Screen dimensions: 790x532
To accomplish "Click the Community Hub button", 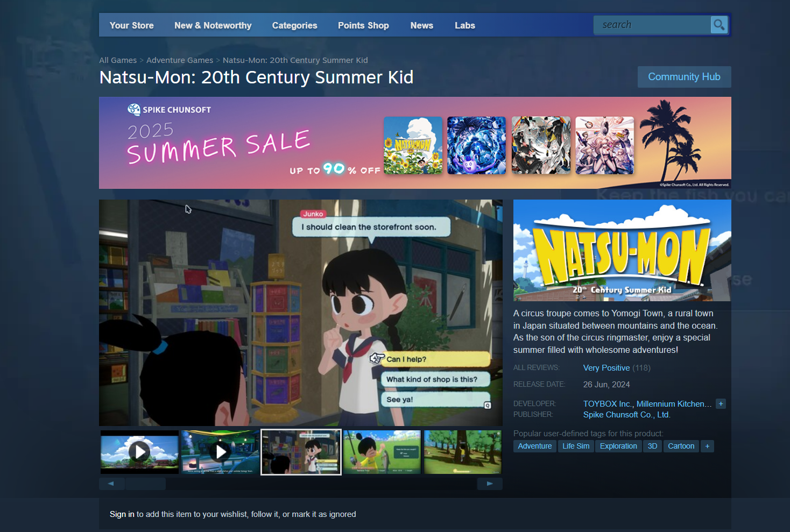I will [684, 77].
